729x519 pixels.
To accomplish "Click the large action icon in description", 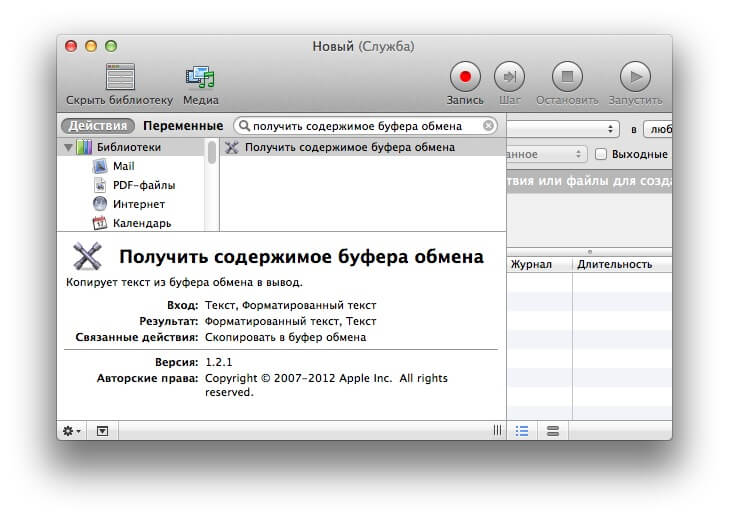I will [87, 256].
